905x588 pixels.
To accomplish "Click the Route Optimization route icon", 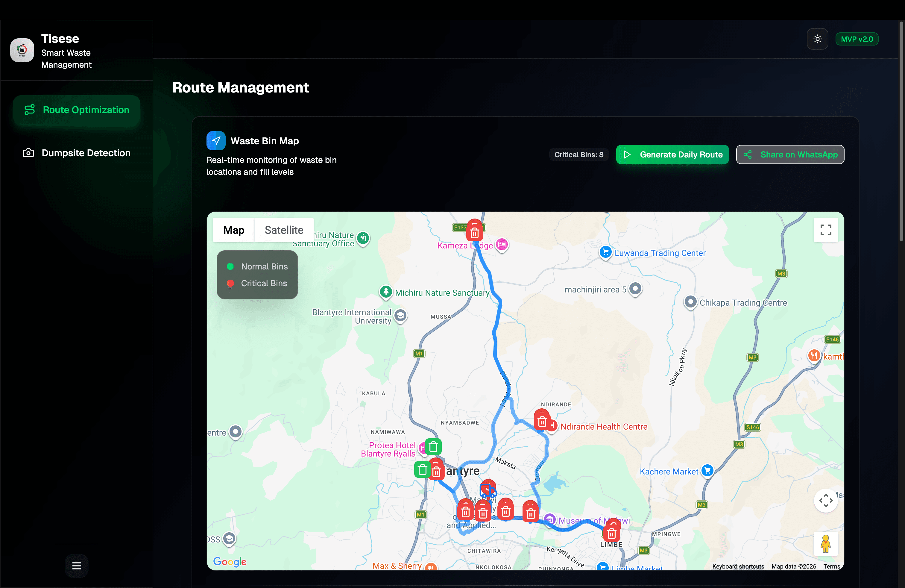I will coord(30,110).
